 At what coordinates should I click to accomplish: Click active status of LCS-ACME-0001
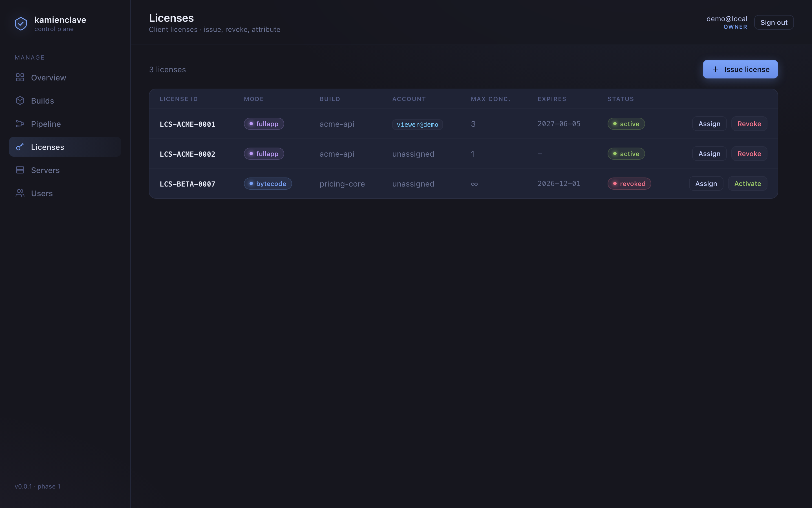point(626,124)
